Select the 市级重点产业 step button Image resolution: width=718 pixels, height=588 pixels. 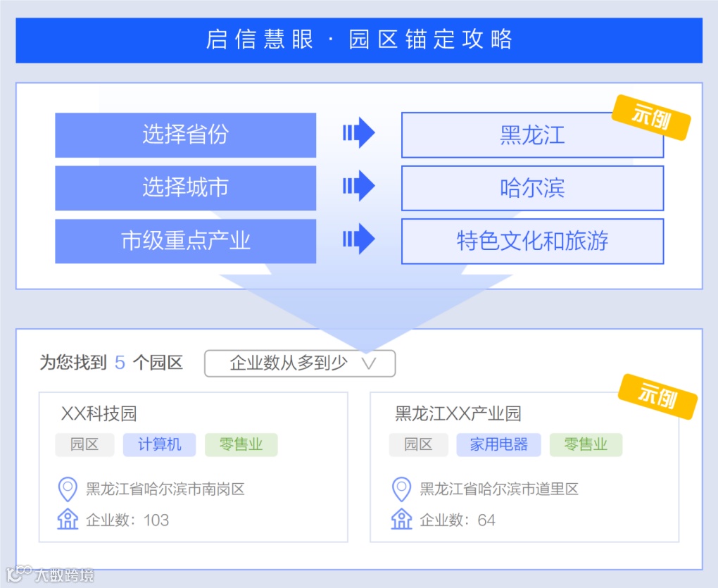[x=185, y=241]
